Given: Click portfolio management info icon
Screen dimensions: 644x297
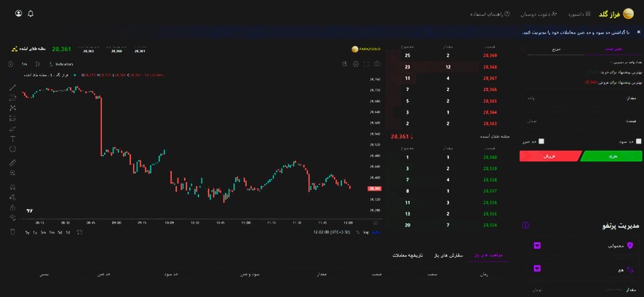Looking at the screenshot, I should click(x=525, y=226).
